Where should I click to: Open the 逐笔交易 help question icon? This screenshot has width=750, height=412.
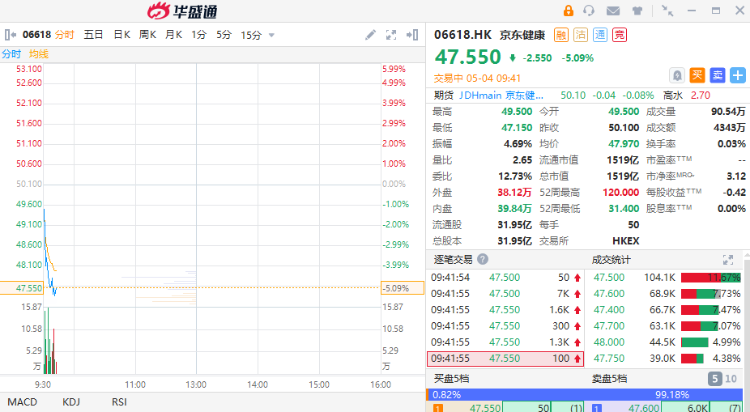click(483, 259)
